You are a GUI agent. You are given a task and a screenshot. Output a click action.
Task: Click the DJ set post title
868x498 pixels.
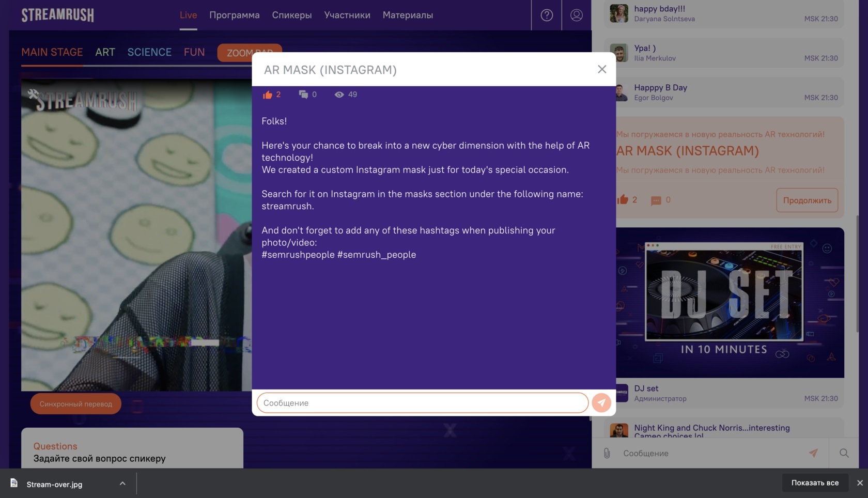point(646,388)
